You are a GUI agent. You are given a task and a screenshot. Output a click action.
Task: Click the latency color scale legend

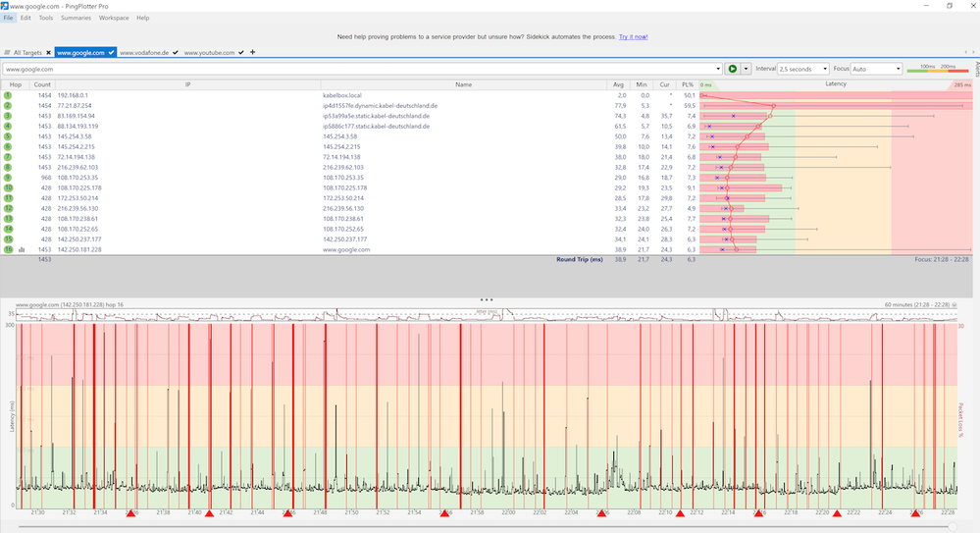pyautogui.click(x=938, y=69)
